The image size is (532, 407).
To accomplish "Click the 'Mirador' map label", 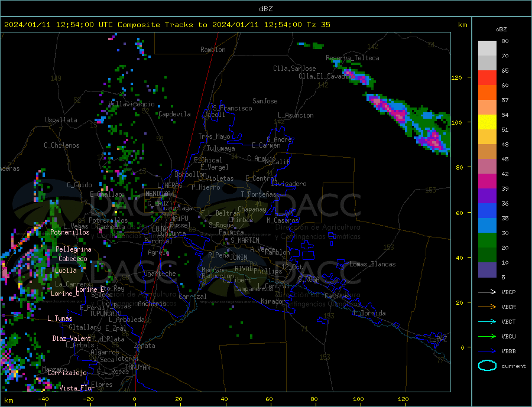I will (273, 301).
